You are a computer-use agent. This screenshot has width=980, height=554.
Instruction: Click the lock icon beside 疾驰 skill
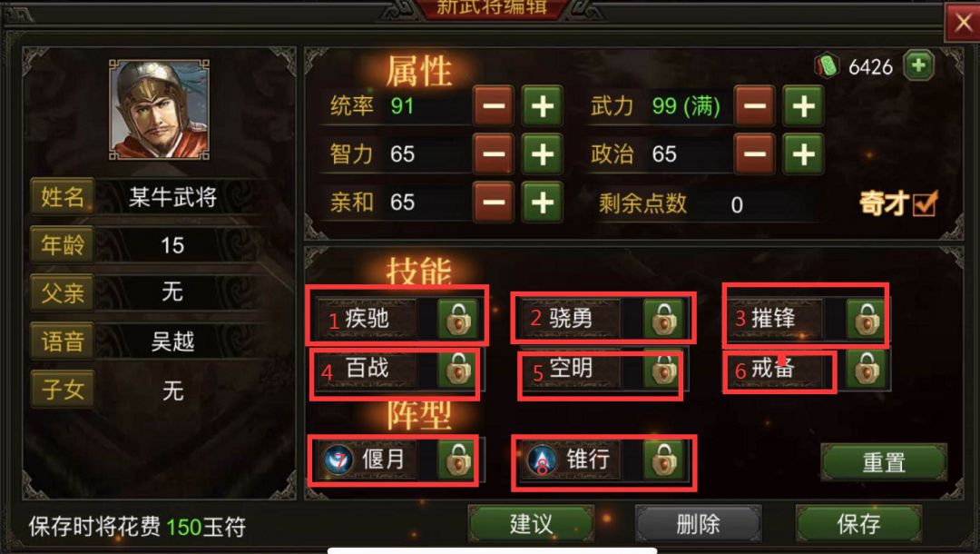[457, 320]
